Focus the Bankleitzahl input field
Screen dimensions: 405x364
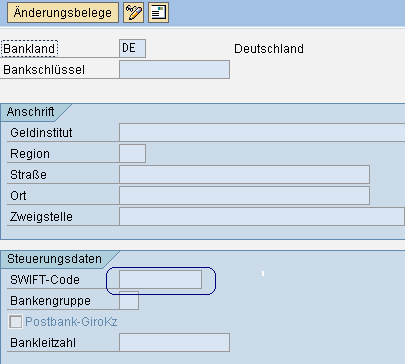pyautogui.click(x=174, y=342)
